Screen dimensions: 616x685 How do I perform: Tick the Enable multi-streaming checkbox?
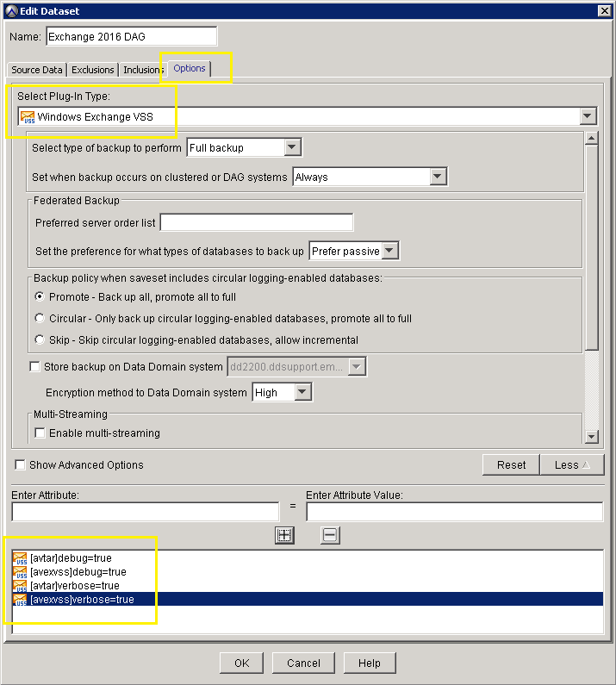pyautogui.click(x=40, y=433)
